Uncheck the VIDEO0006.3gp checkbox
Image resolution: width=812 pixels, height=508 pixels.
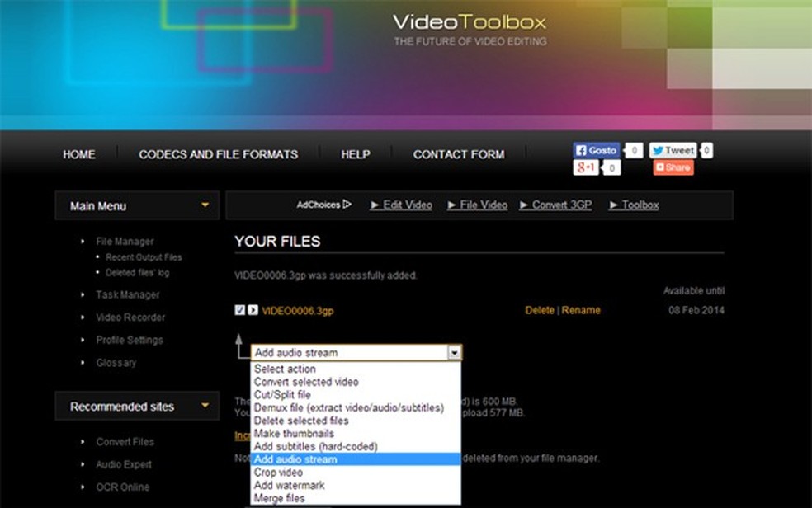(x=239, y=309)
